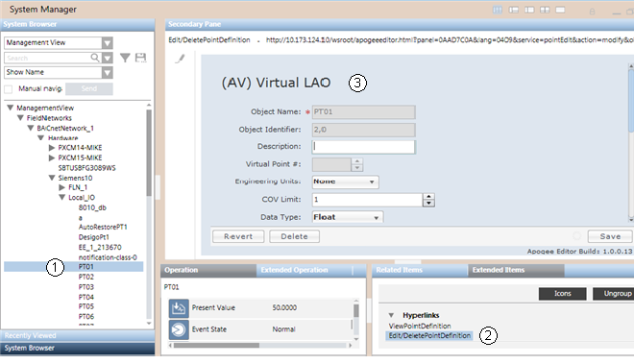Open the ViewPointDefinition hyperlink
This screenshot has width=634, height=364.
[x=420, y=326]
